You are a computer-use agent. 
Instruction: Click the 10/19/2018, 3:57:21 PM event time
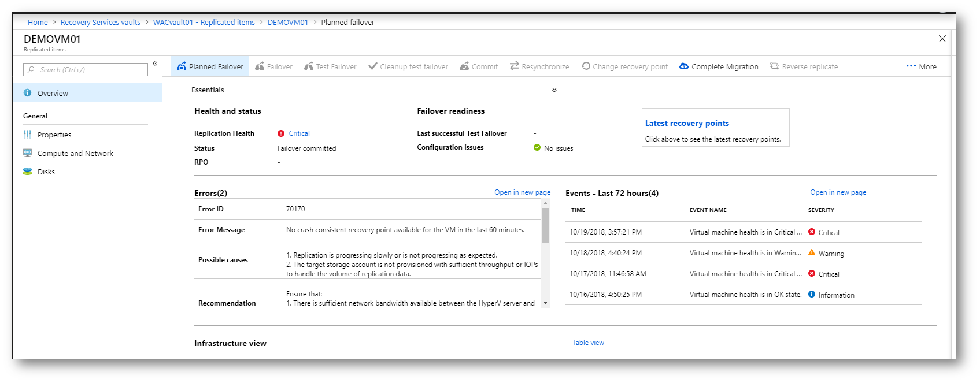tap(605, 232)
